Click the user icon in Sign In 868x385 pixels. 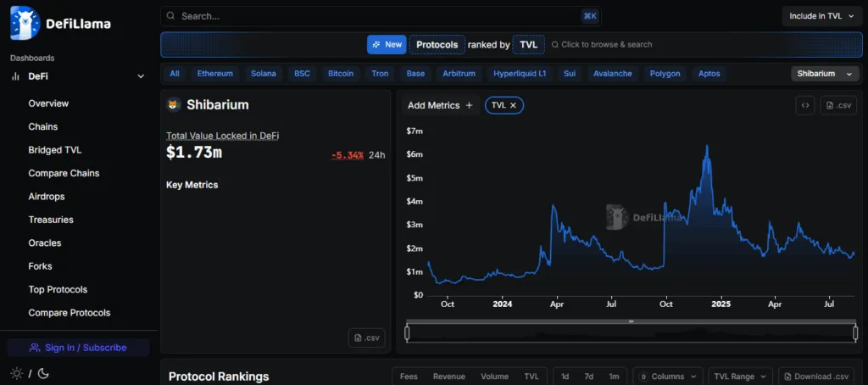pyautogui.click(x=35, y=348)
